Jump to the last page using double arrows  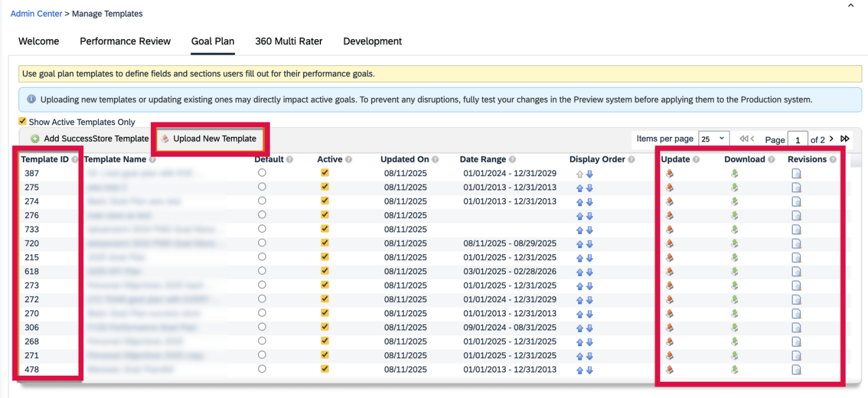click(844, 138)
